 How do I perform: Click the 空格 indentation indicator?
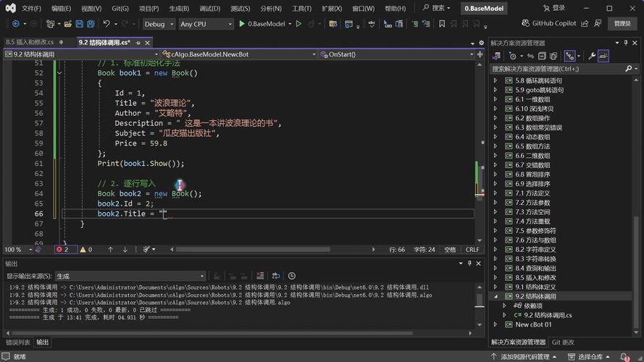tap(450, 250)
